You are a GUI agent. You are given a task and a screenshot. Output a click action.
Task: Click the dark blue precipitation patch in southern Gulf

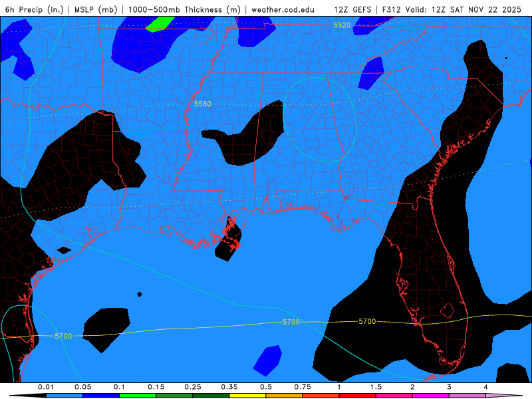point(268,360)
